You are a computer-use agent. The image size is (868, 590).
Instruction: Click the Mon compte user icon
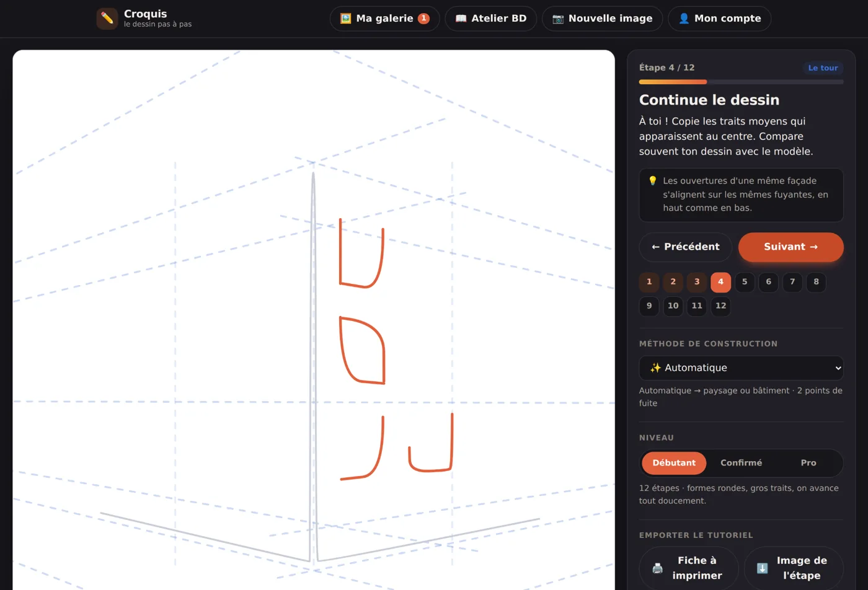(684, 19)
